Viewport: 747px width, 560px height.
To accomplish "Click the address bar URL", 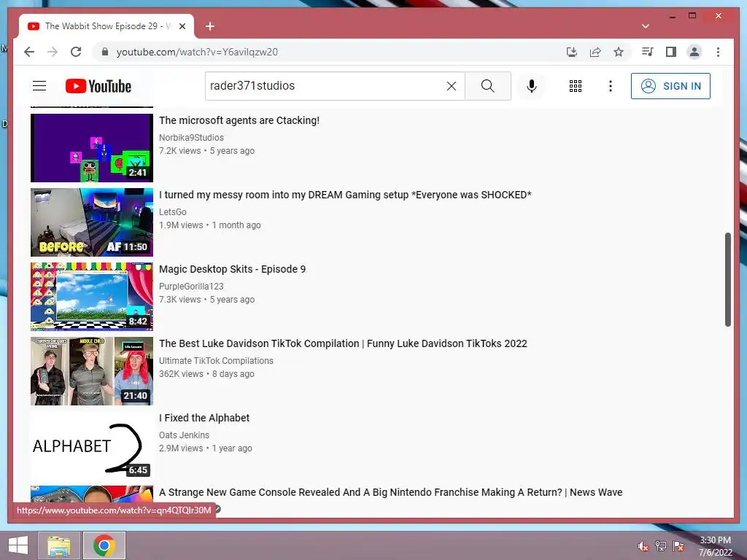I will [x=197, y=52].
